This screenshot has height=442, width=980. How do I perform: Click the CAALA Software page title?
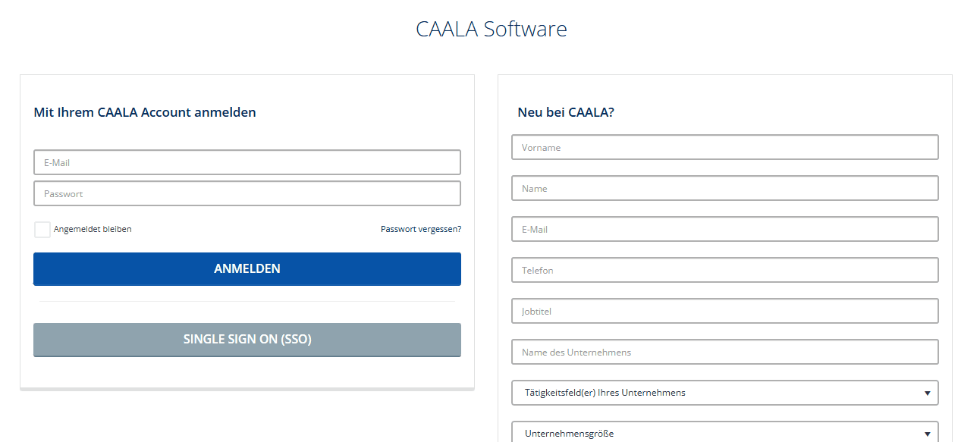pyautogui.click(x=491, y=29)
